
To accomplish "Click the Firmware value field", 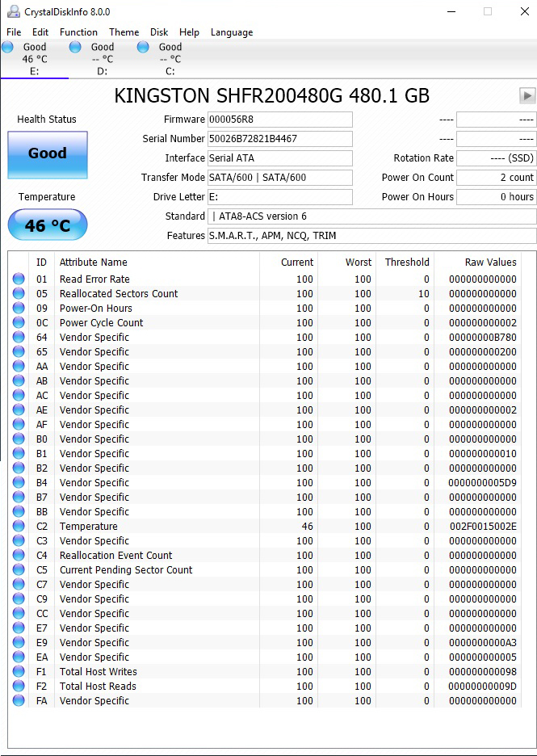I will point(280,120).
